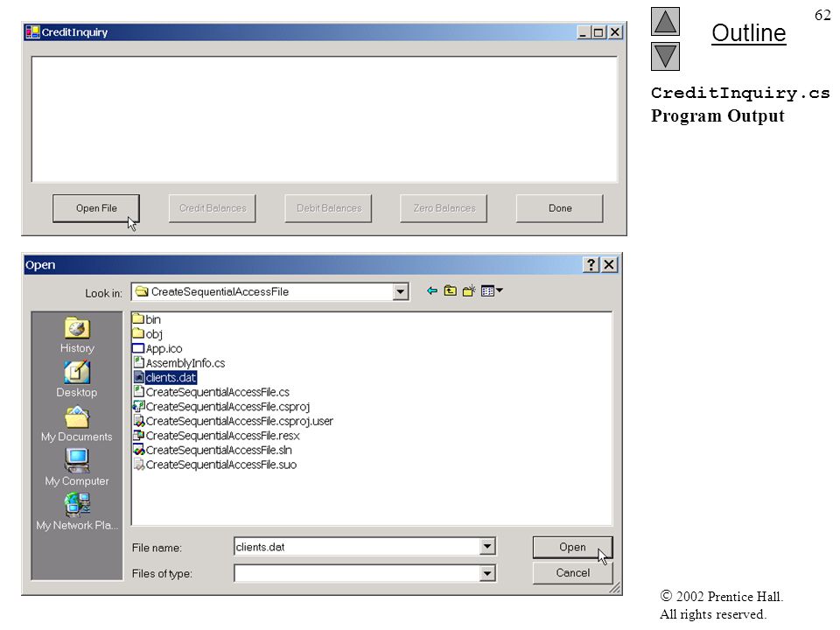The width and height of the screenshot is (840, 630).
Task: Click inside the CreditInquiry output text box
Action: pyautogui.click(x=324, y=120)
